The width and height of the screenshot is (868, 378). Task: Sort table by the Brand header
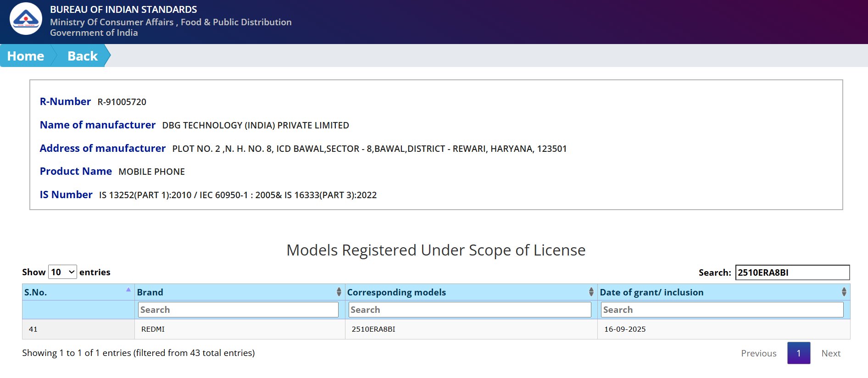point(150,292)
